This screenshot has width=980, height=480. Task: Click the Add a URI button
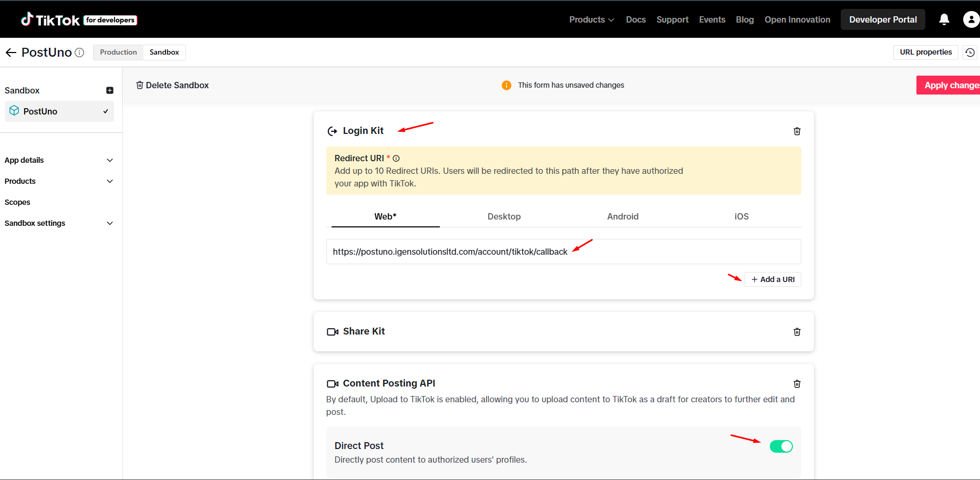[x=772, y=279]
